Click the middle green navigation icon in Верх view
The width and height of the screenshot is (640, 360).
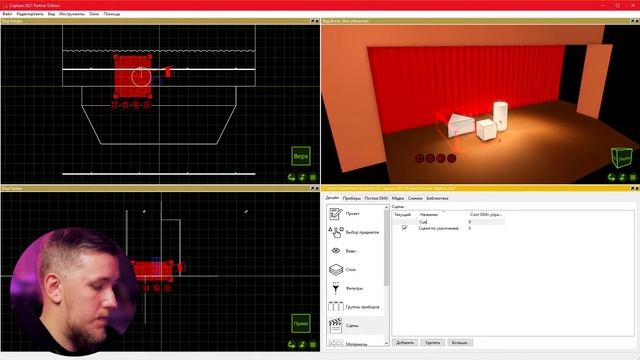(x=302, y=177)
